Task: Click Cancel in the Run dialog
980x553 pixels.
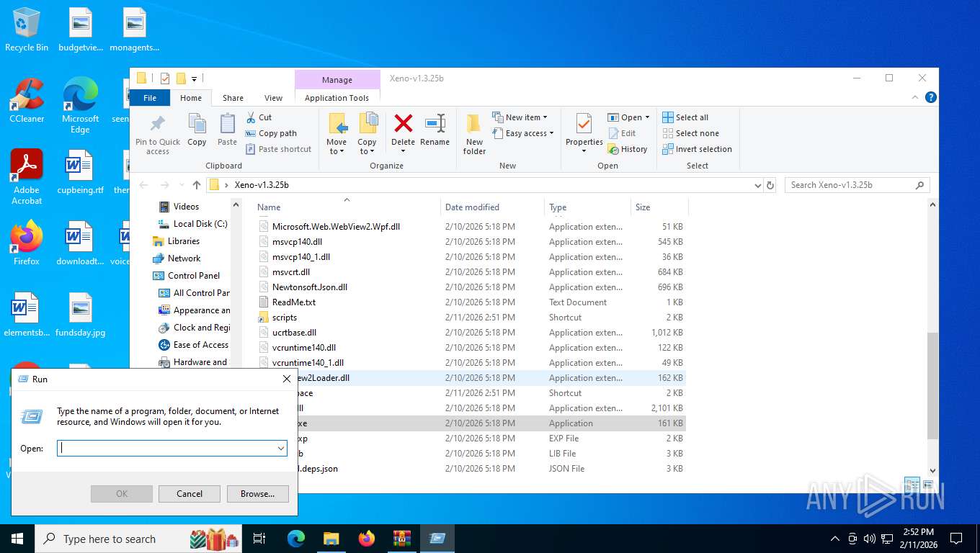Action: 190,494
